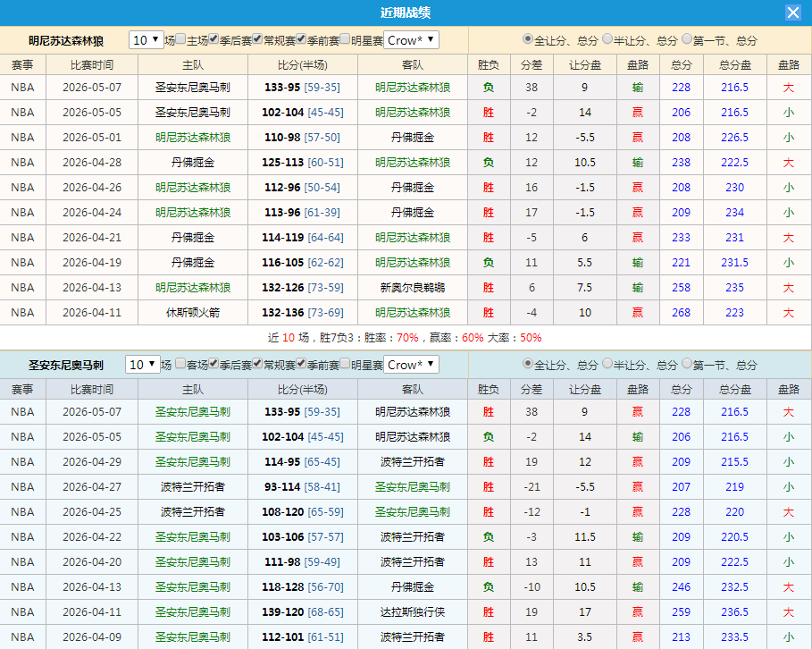Click total line 233.5
Viewport: 812px width, 649px height.
pyautogui.click(x=734, y=637)
